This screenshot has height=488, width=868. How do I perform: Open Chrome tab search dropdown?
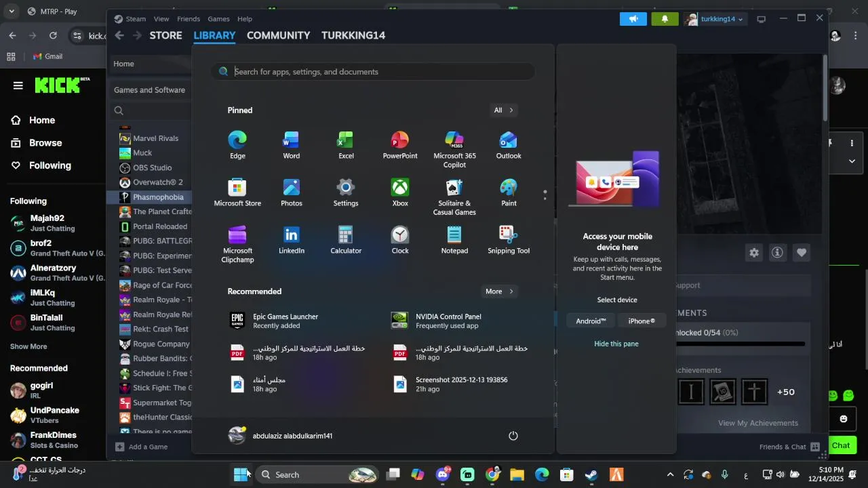point(12,12)
